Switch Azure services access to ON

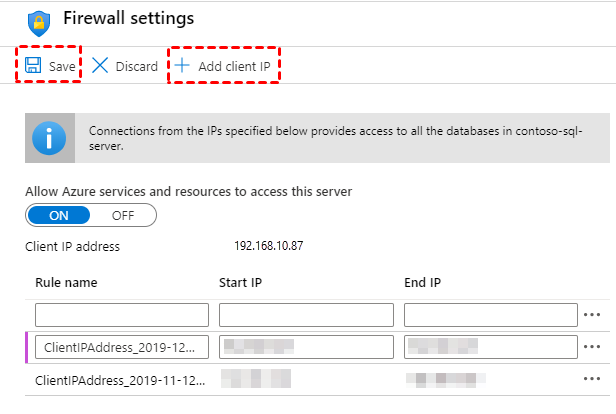coord(59,215)
